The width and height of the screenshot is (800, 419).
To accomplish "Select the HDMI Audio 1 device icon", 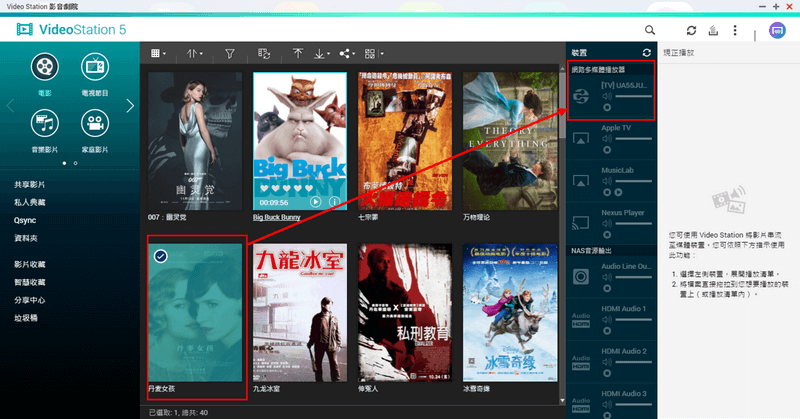I will coord(581,320).
